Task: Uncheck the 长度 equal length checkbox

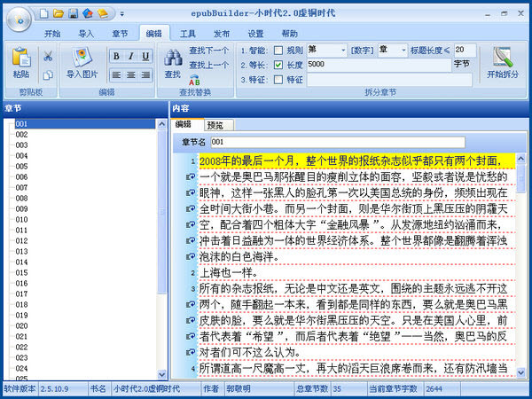Action: [x=278, y=65]
